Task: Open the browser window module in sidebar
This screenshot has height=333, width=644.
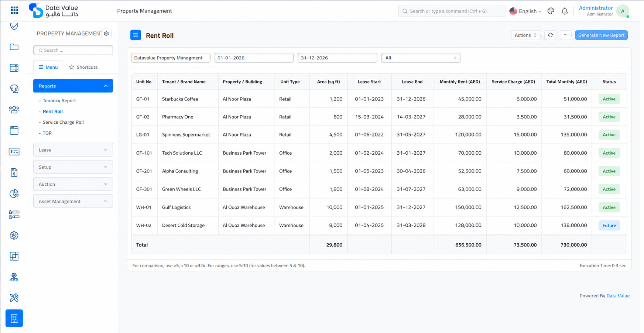Action: click(x=14, y=131)
